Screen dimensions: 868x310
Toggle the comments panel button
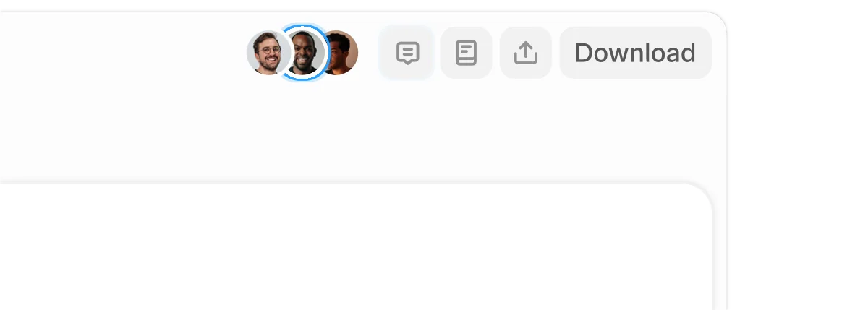(407, 53)
